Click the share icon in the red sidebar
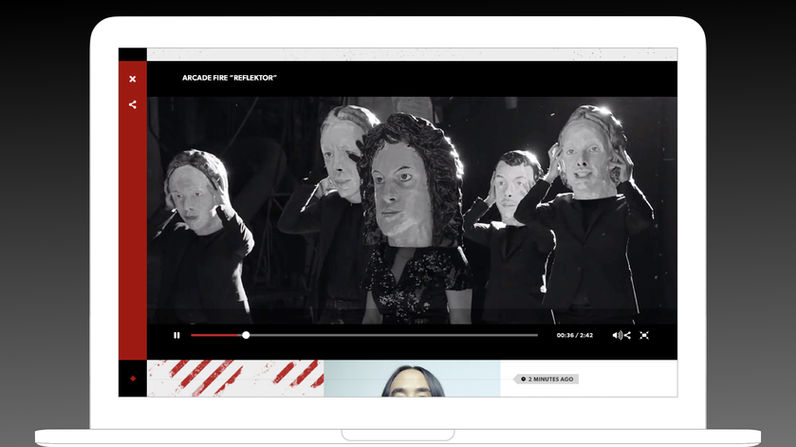Viewport: 796px width, 447px height. [132, 105]
